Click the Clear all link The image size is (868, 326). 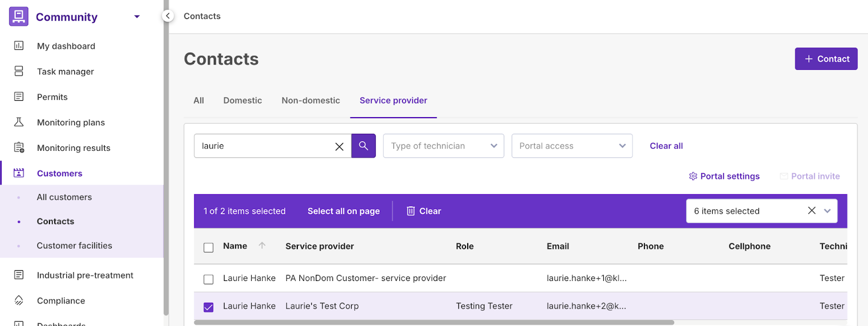666,146
